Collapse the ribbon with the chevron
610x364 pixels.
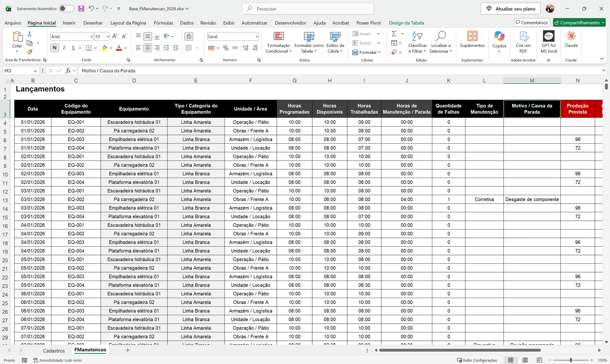(x=602, y=59)
